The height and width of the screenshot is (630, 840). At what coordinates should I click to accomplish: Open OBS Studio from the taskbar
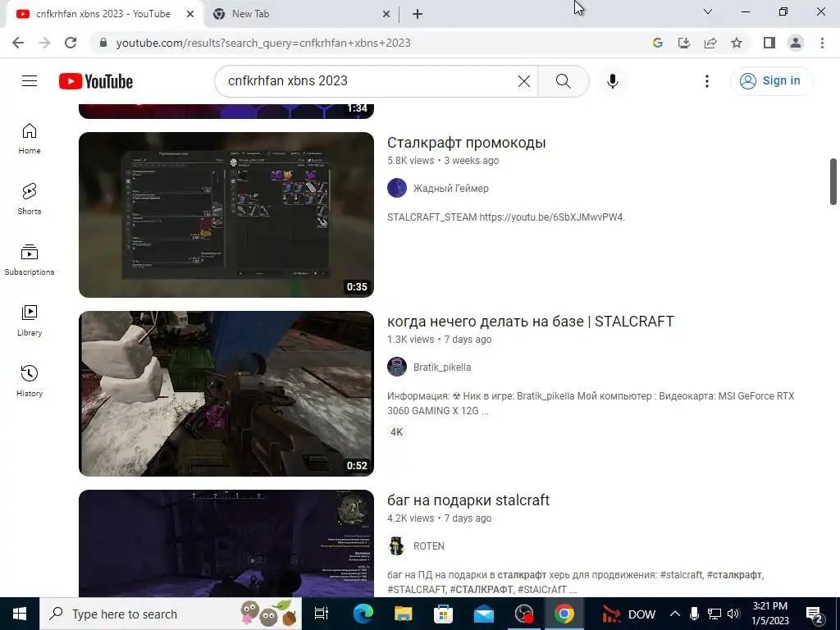click(x=524, y=614)
